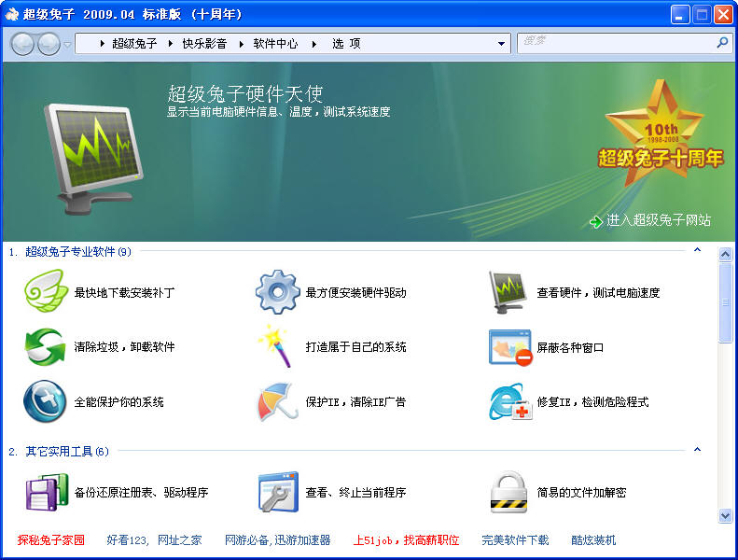
Task: Open 打造属于自己的系统
Action: pyautogui.click(x=355, y=347)
